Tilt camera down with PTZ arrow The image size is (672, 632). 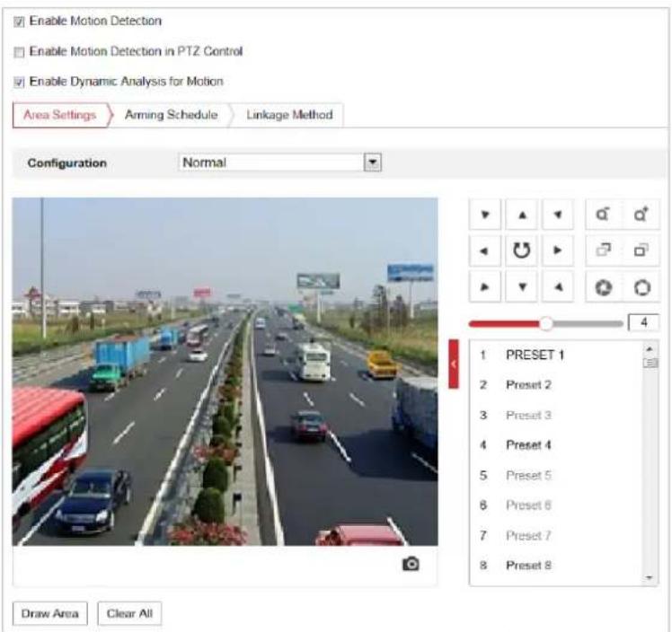click(x=522, y=287)
